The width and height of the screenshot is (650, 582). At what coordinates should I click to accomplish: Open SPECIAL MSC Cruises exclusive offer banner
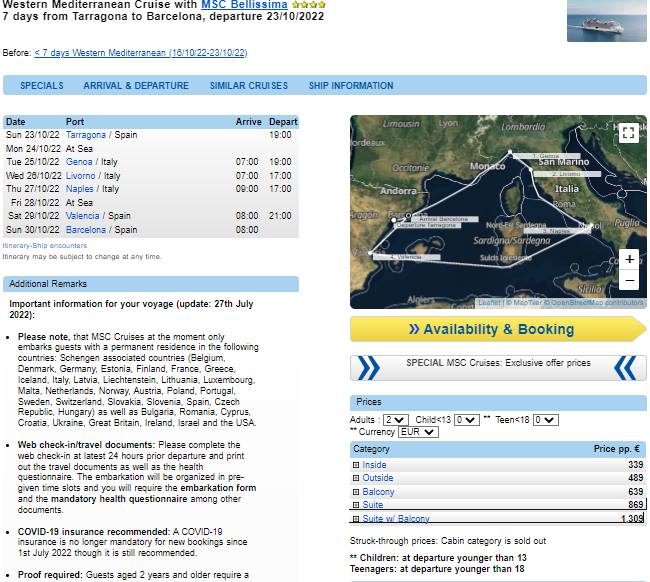[498, 368]
